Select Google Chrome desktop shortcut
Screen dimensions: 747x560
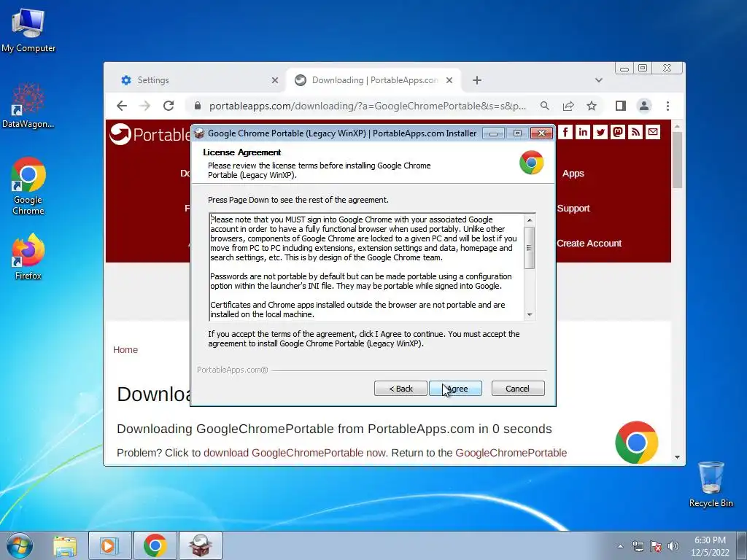28,186
